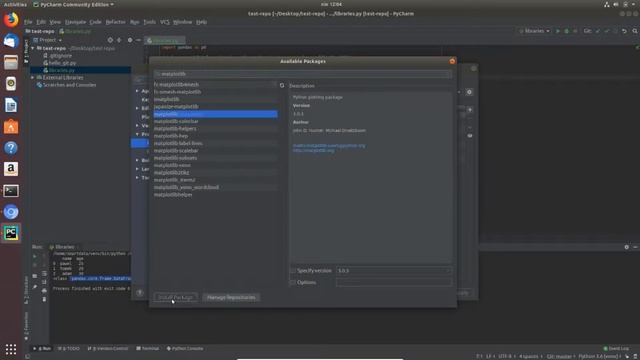Select the matplotlib-helpers package

click(x=216, y=129)
